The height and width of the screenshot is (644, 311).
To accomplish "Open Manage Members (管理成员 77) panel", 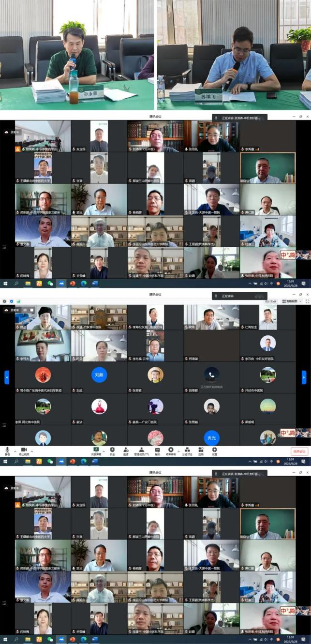I will [x=141, y=450].
